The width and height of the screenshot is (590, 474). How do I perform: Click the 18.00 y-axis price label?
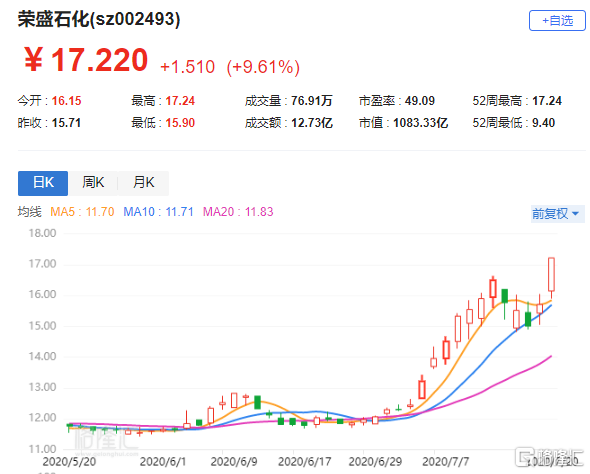42,233
